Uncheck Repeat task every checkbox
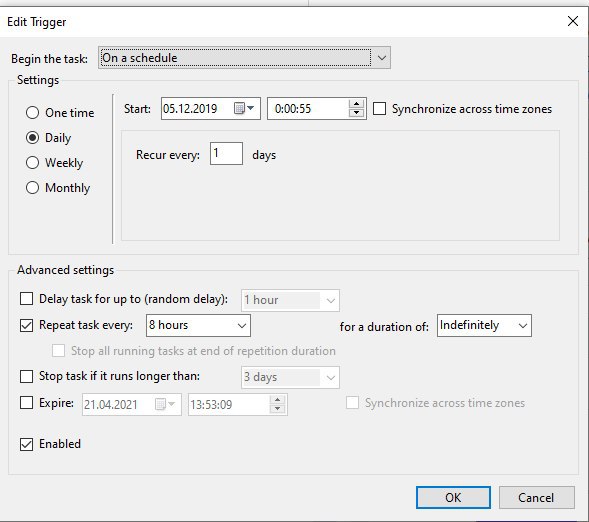This screenshot has width=589, height=522. pos(26,325)
